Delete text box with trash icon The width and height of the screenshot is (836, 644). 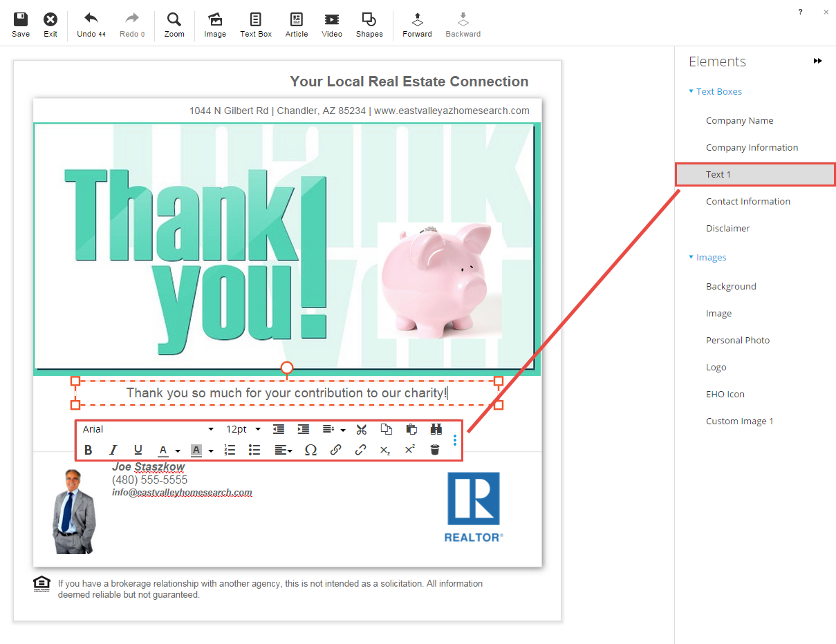(x=434, y=450)
